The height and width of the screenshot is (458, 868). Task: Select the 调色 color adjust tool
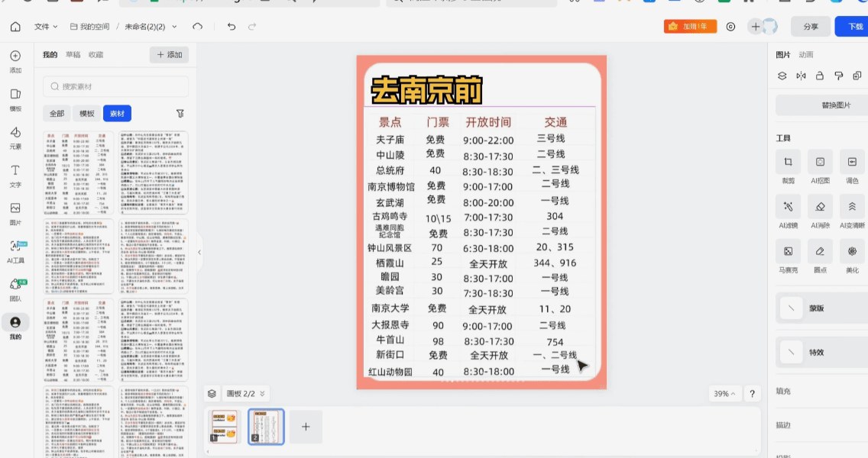852,167
